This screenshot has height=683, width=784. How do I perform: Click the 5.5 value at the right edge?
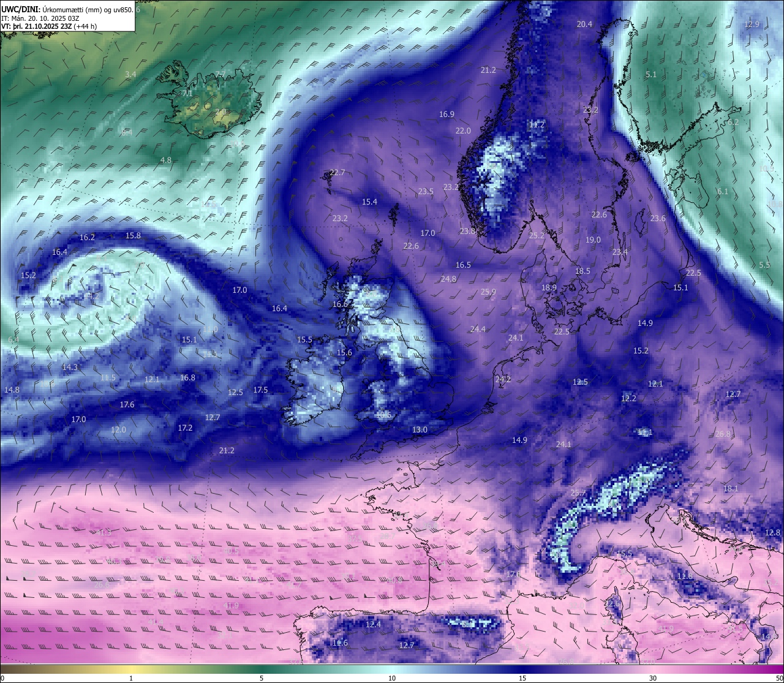764,265
